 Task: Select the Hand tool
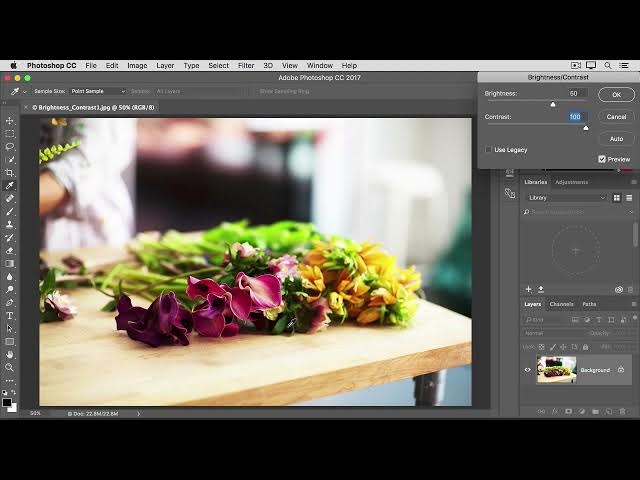coord(10,354)
